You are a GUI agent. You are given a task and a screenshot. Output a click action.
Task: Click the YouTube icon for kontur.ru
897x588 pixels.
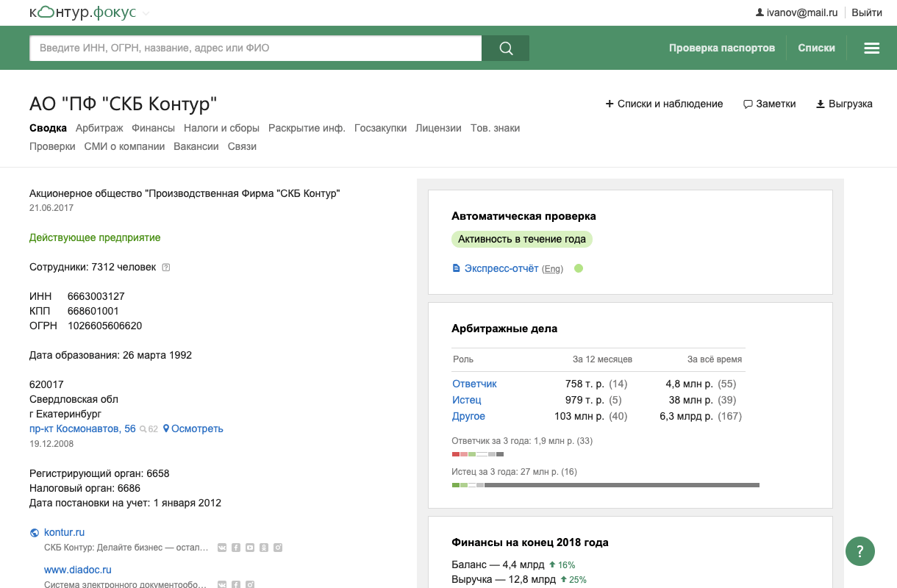pyautogui.click(x=250, y=548)
